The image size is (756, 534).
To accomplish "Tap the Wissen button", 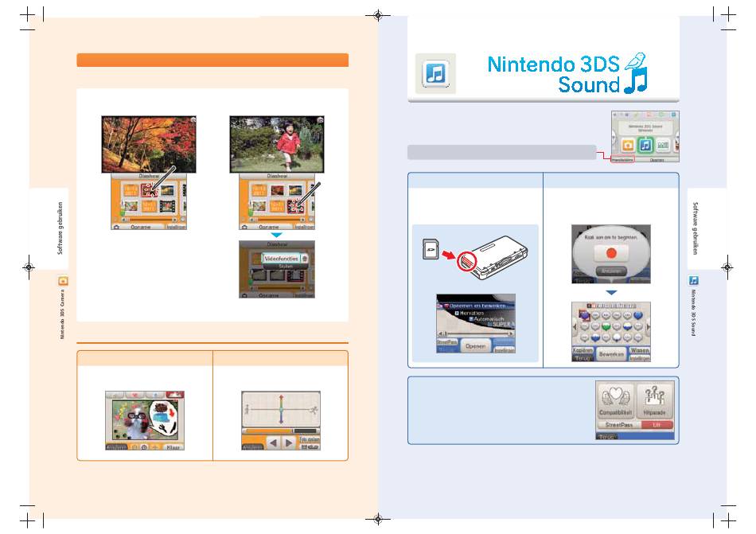I will tap(640, 350).
